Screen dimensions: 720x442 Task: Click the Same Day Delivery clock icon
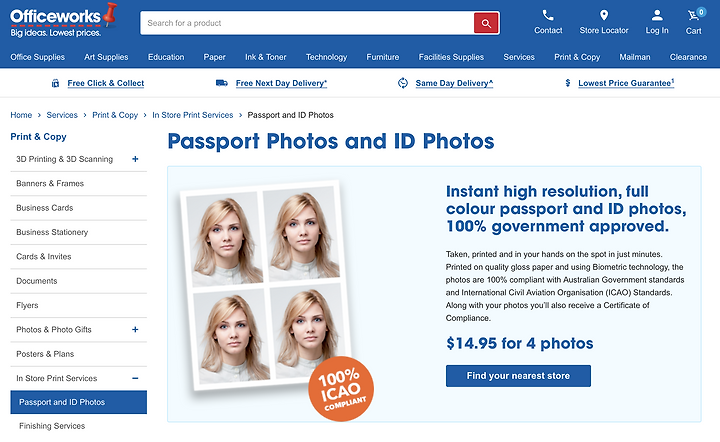pyautogui.click(x=403, y=83)
